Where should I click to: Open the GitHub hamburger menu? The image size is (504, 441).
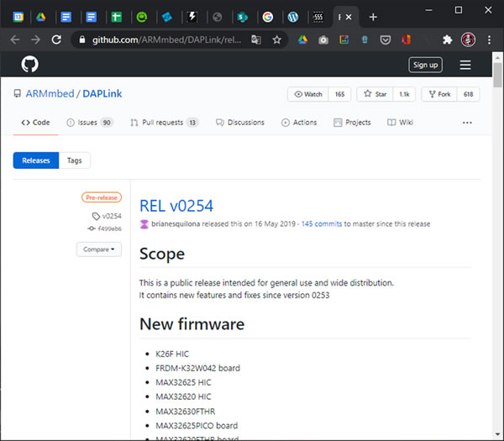tap(465, 65)
